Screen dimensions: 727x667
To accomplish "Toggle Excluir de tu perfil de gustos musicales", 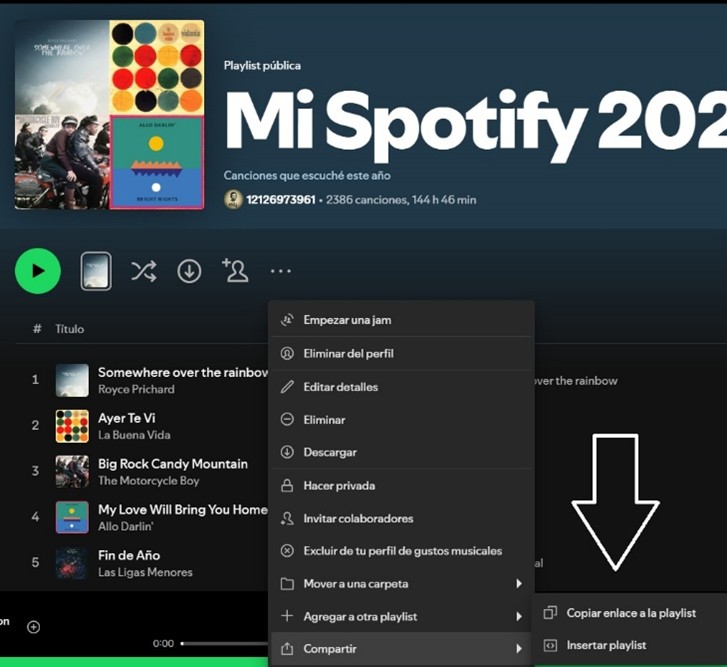I will click(x=402, y=551).
